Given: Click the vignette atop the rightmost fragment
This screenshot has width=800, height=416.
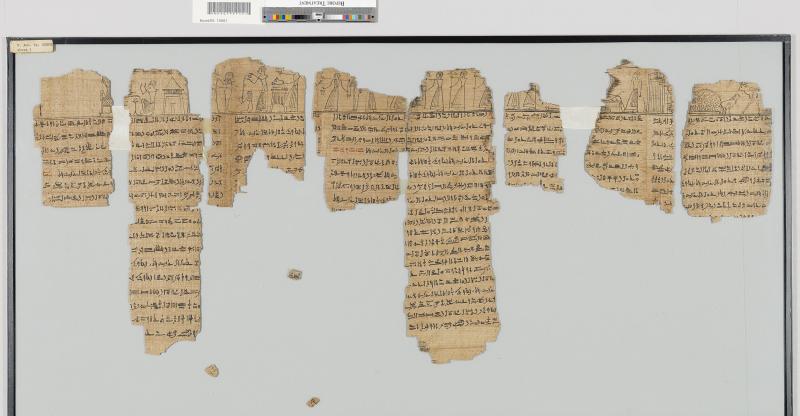Looking at the screenshot, I should pos(727,99).
